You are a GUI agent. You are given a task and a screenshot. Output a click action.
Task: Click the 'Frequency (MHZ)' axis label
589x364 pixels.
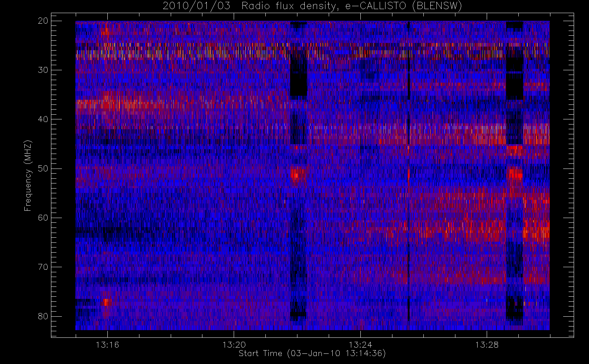28,176
